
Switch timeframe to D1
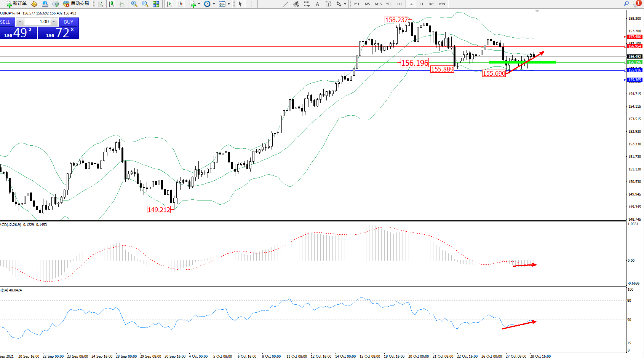421,4
